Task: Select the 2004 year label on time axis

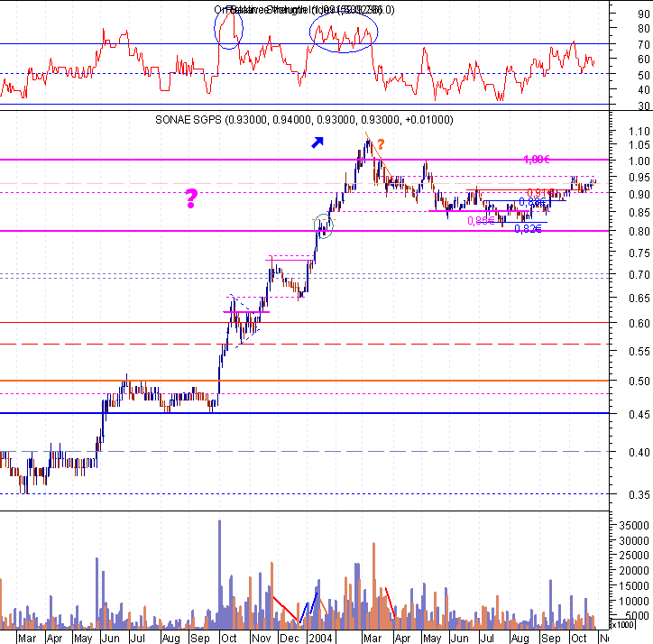Action: 320,638
